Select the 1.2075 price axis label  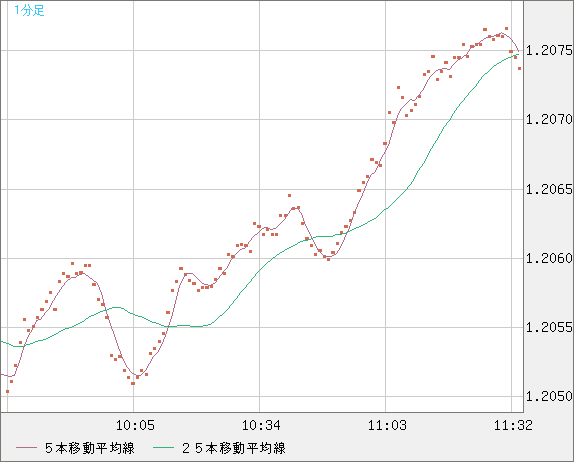(549, 50)
